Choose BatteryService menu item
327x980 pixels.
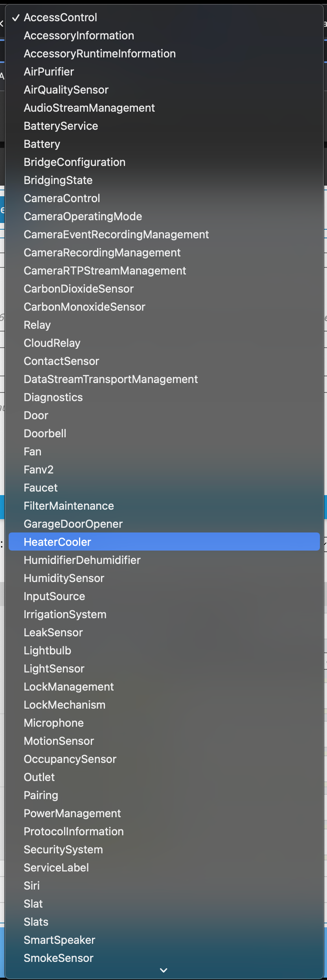tap(61, 126)
